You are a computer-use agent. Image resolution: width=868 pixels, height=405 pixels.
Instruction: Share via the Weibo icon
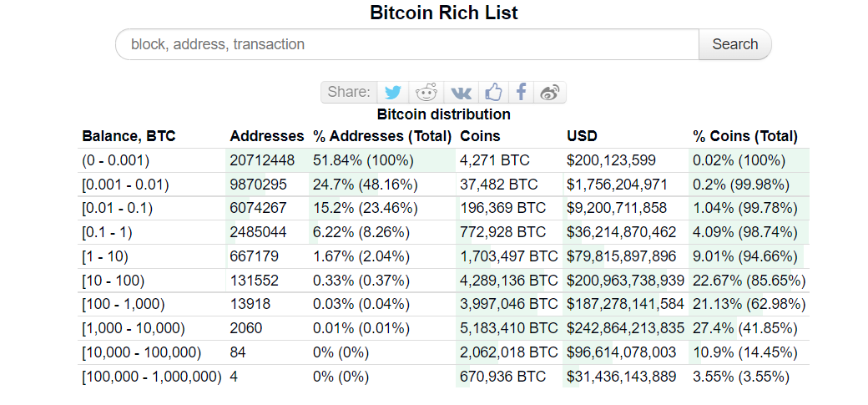pos(550,92)
